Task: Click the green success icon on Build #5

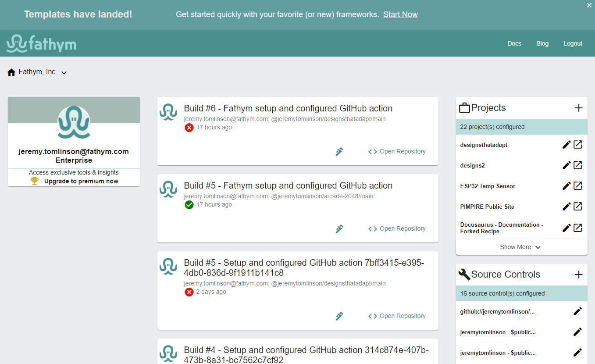Action: point(189,205)
